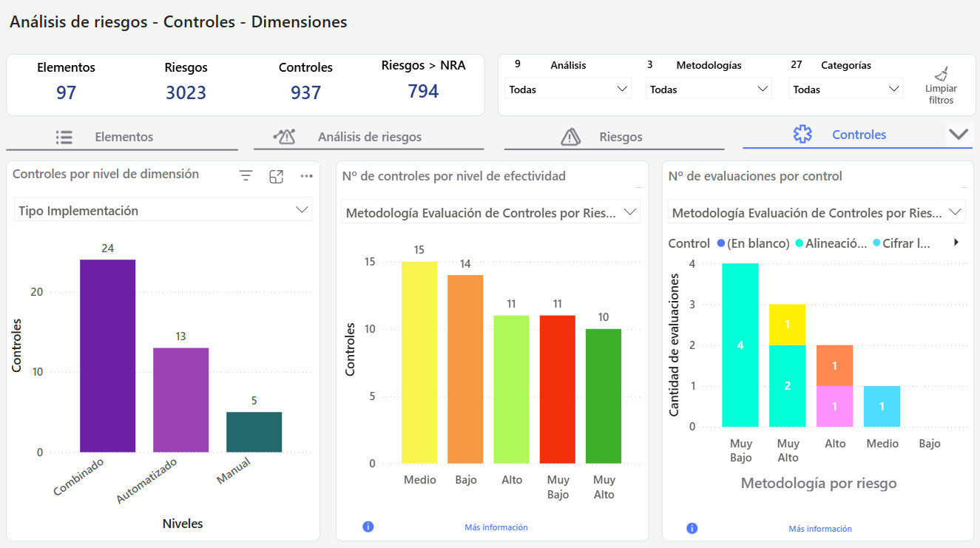Open the more options ellipsis menu
This screenshot has width=980, height=548.
pos(306,176)
